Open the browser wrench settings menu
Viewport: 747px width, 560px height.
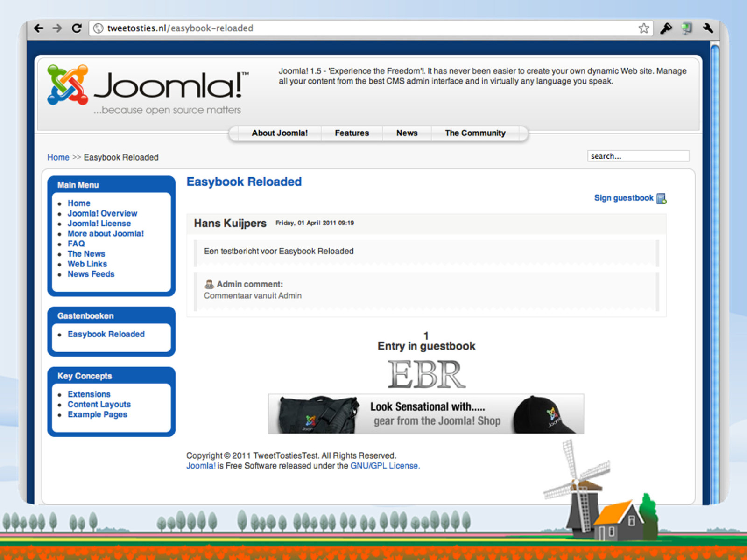point(708,28)
